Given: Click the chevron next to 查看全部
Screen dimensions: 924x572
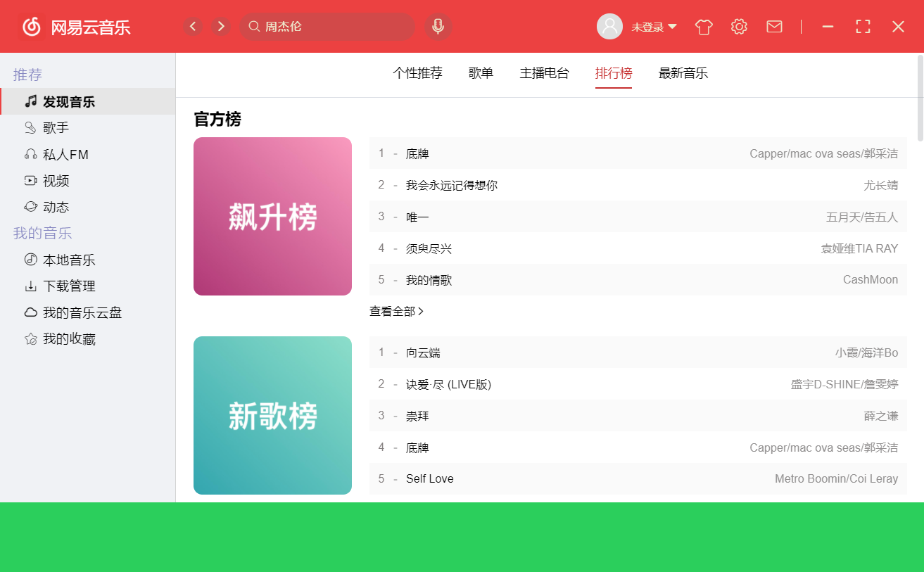Looking at the screenshot, I should pyautogui.click(x=421, y=311).
